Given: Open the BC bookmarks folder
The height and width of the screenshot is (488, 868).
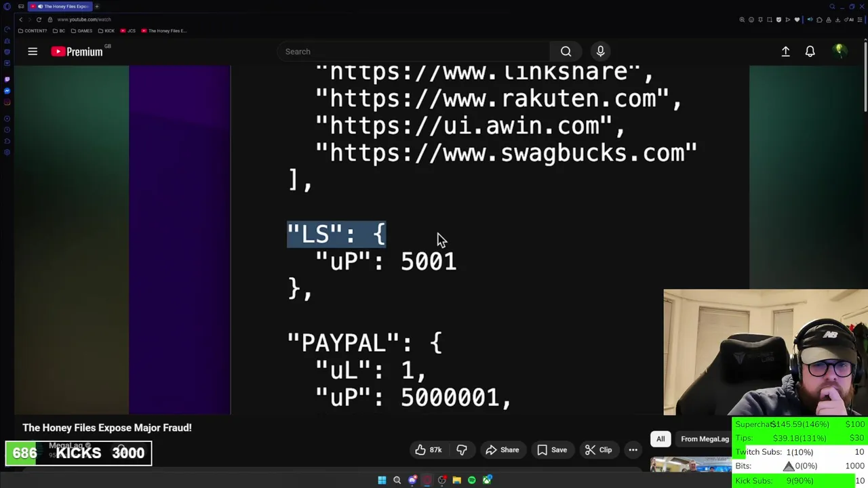Looking at the screenshot, I should coord(59,30).
